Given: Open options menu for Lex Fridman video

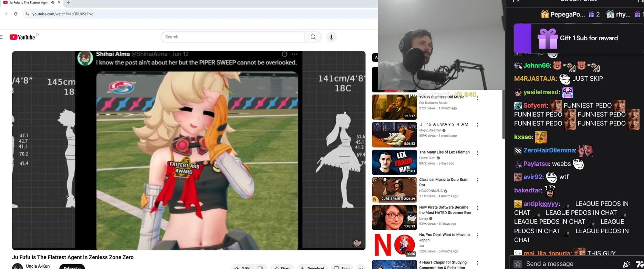Looking at the screenshot, I should (478, 153).
